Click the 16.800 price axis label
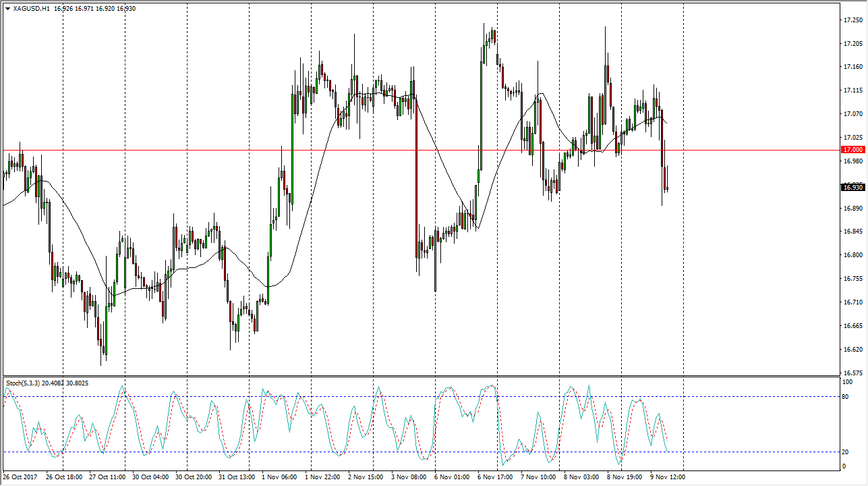This screenshot has height=486, width=868. pos(852,255)
